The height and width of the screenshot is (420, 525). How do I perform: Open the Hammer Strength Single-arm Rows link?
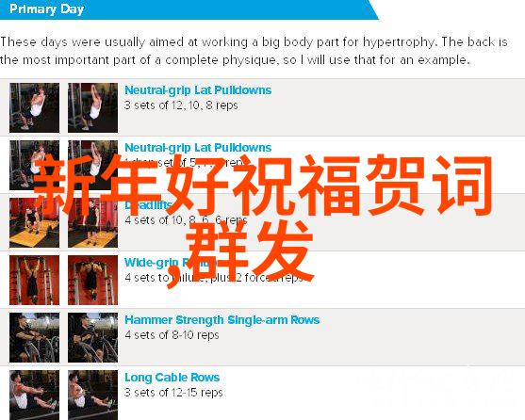coord(222,320)
